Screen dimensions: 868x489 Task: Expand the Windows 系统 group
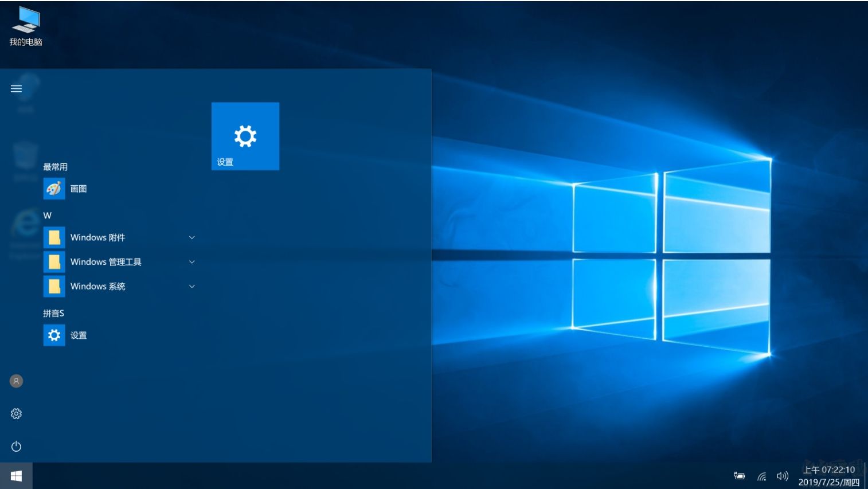point(191,286)
